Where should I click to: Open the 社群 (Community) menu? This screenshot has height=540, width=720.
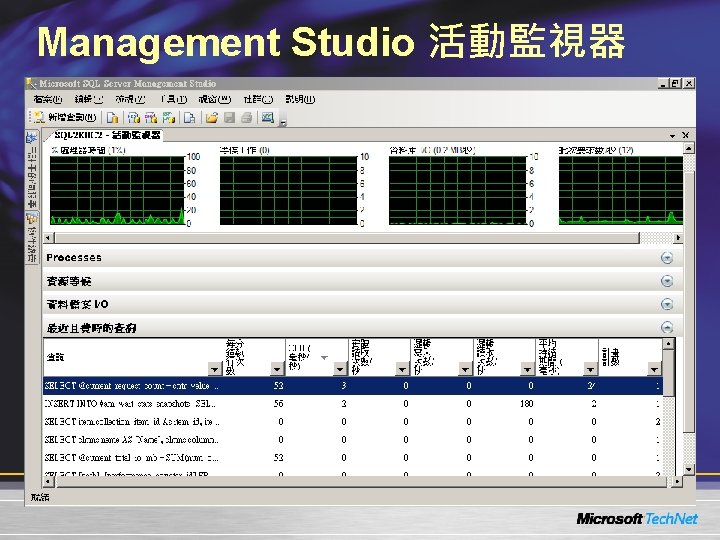258,99
